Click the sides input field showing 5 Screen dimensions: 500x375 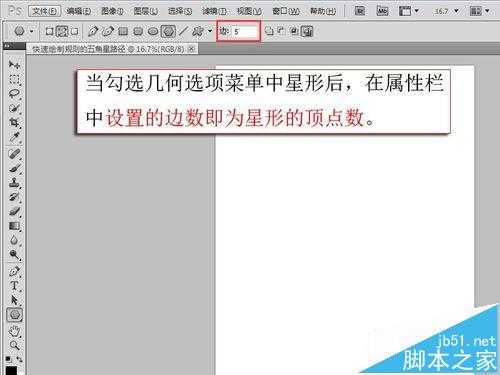coord(245,32)
